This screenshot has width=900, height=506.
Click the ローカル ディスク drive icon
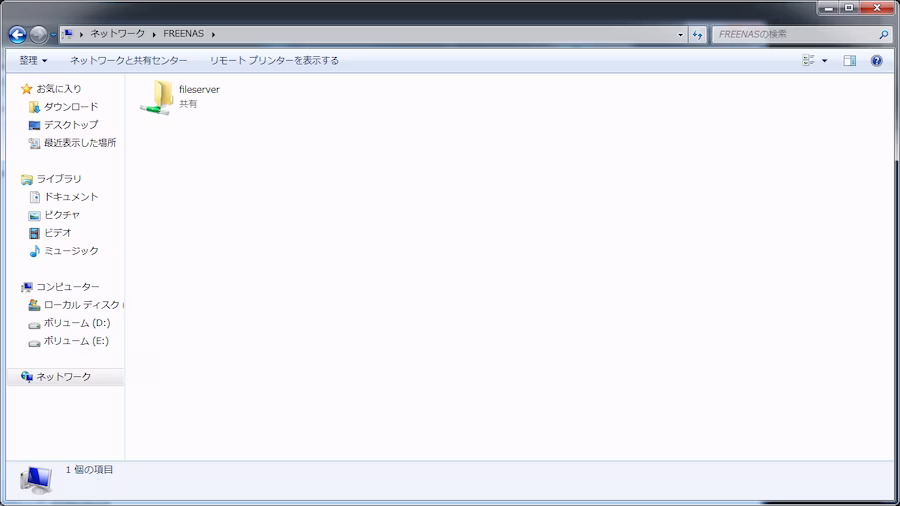tap(34, 305)
